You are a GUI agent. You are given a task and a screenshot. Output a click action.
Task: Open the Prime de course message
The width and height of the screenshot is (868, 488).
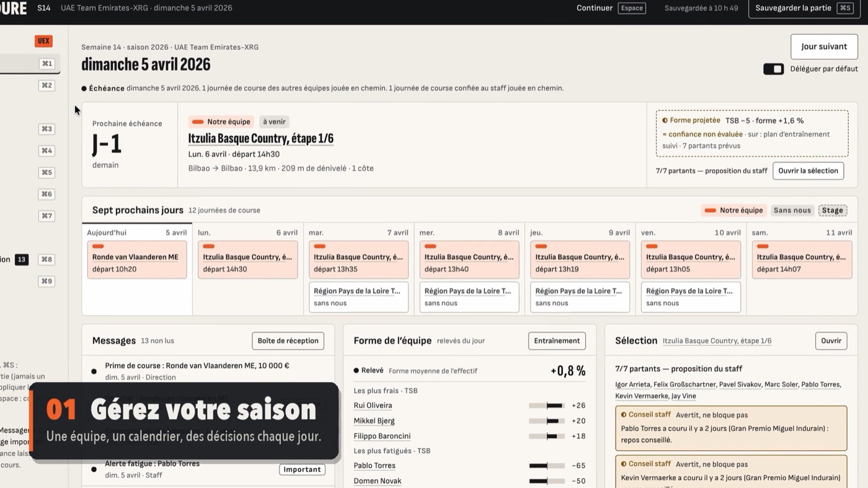pyautogui.click(x=208, y=371)
